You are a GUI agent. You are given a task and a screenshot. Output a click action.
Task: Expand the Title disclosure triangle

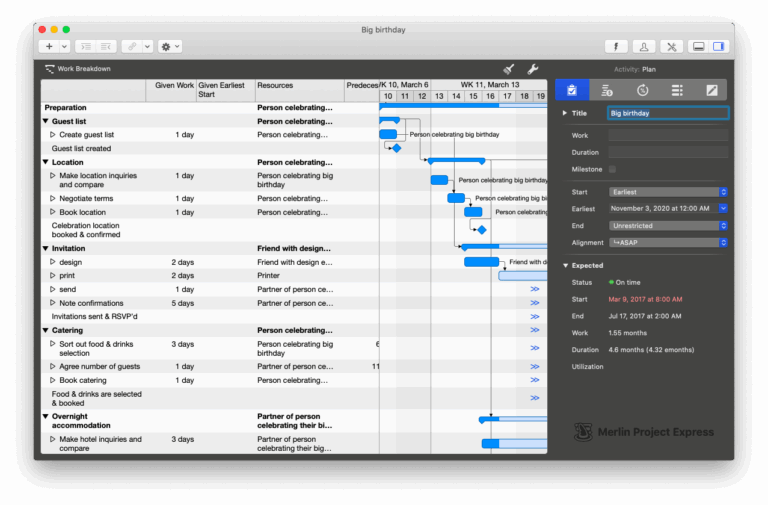[565, 113]
